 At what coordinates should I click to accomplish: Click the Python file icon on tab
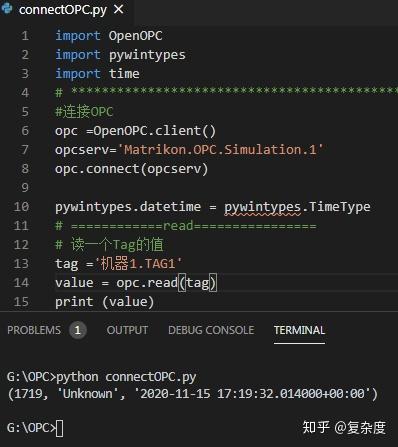coord(7,9)
